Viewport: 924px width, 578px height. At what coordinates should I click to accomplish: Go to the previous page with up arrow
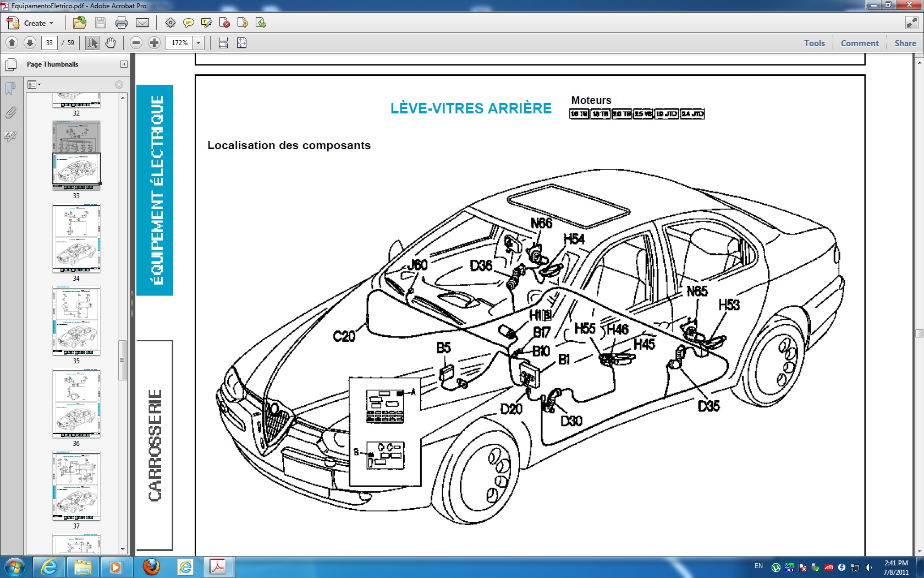tap(12, 42)
